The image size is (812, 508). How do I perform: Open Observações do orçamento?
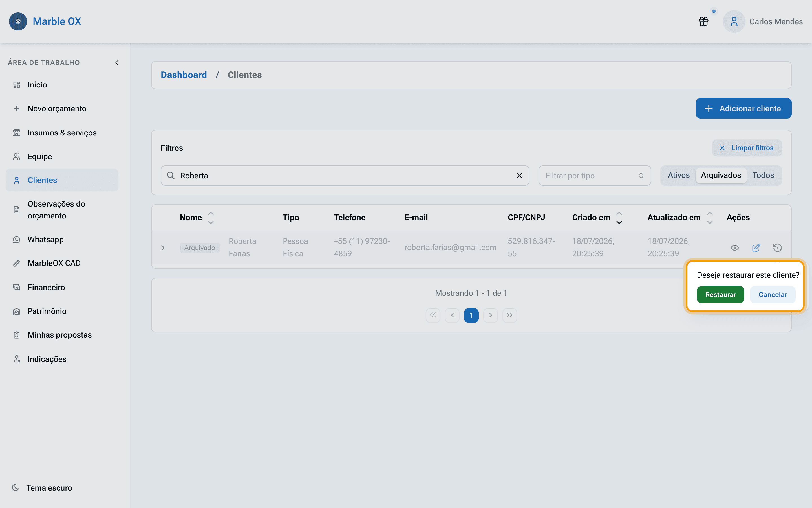[62, 210]
